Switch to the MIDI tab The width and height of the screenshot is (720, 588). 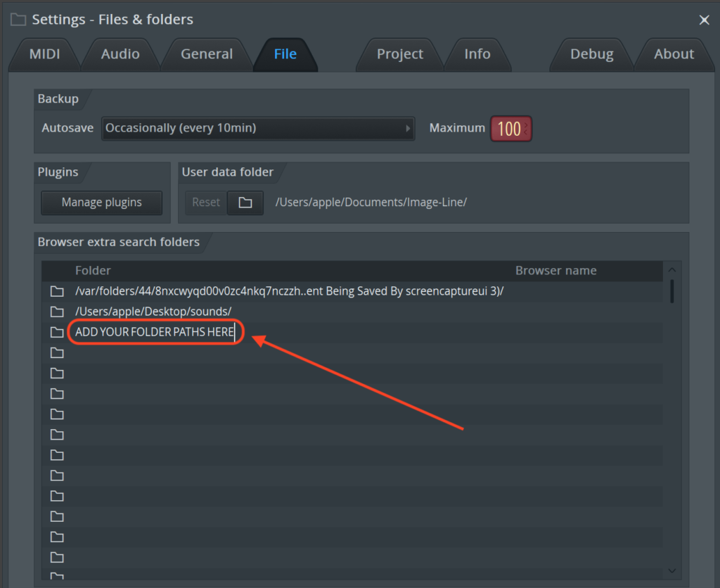tap(44, 54)
